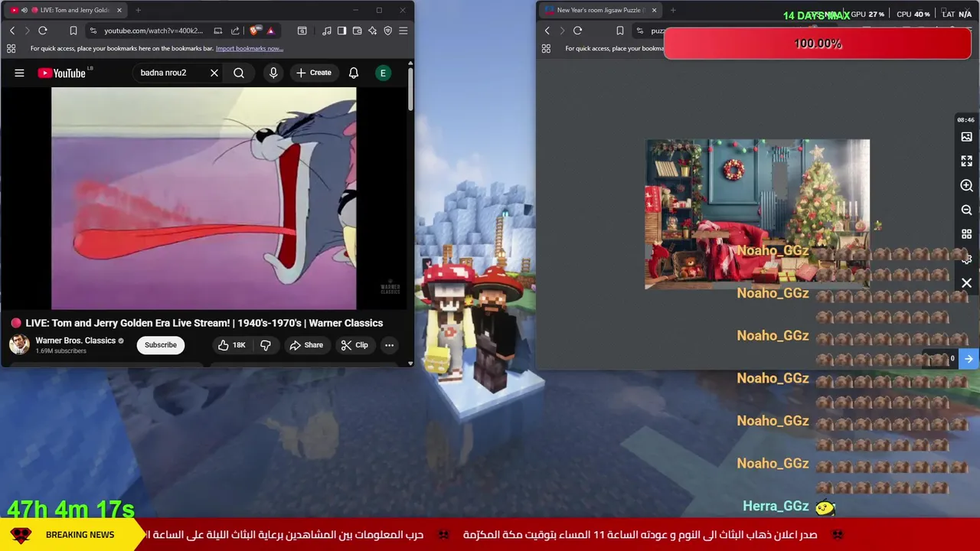Image resolution: width=980 pixels, height=551 pixels.
Task: Open apps grid on YouTube window bookmarks bar
Action: coord(11,48)
